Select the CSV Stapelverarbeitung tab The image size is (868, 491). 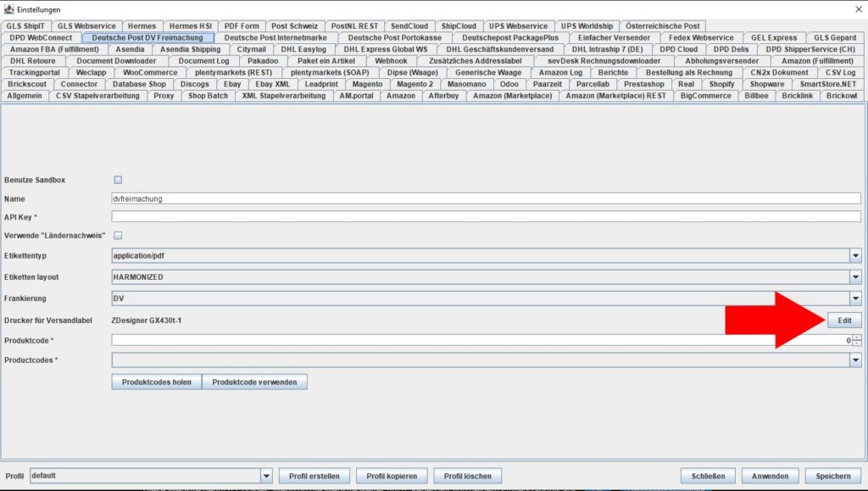coord(97,96)
